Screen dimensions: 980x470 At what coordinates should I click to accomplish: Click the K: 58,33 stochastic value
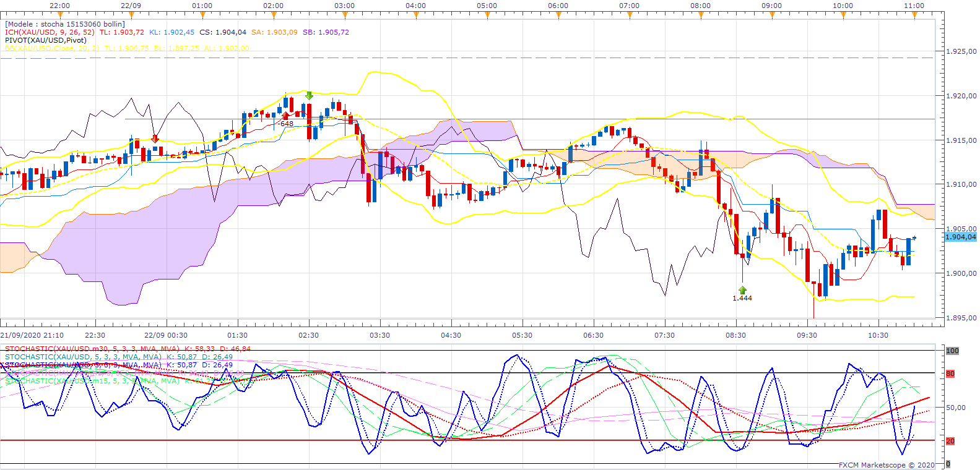point(199,349)
